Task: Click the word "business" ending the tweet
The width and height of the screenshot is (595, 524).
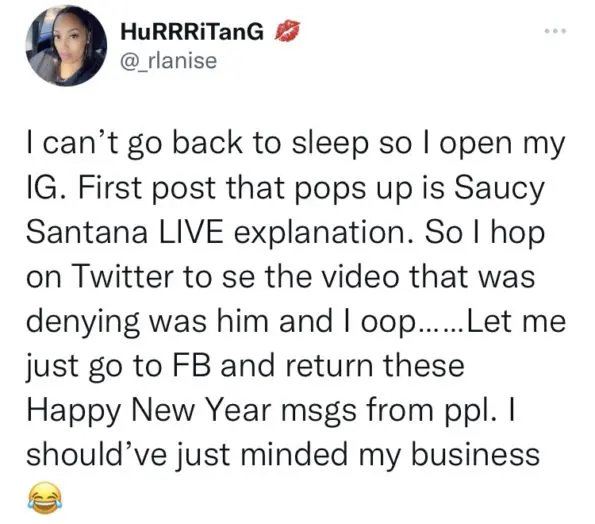Action: coord(475,454)
